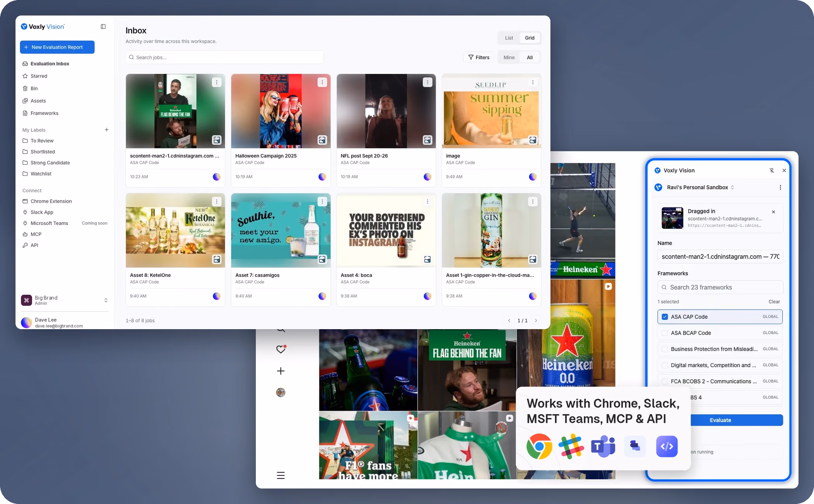Screen dimensions: 814x504
Task: Click the Search jobs field
Action: coord(224,57)
